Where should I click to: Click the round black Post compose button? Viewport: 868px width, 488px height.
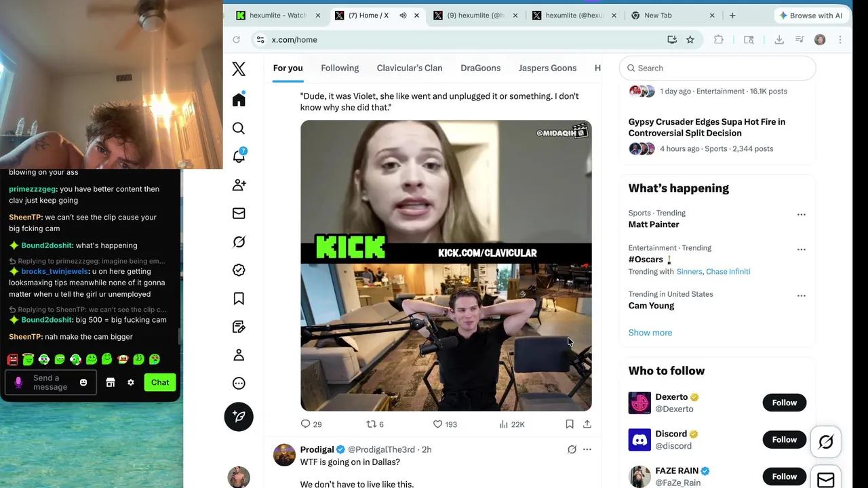(x=239, y=416)
